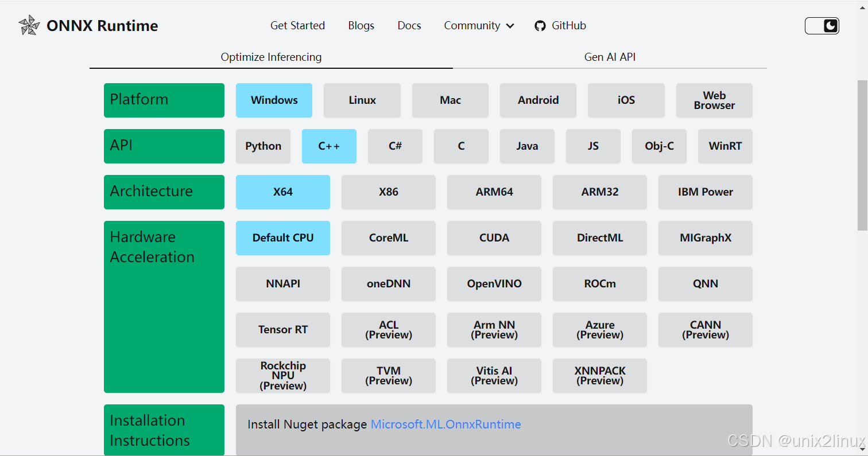Pick DirectML hardware acceleration
Screen dimensions: 868x456
point(600,238)
